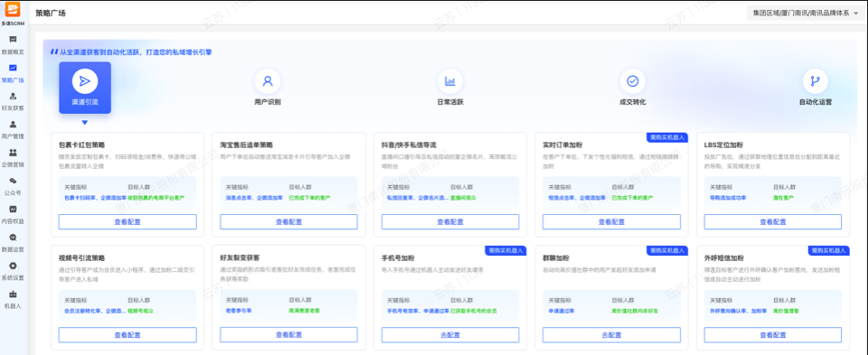Screen dimensions: 868x355
Task: Open 数据概览 menu label in sidebar
Action: 13,51
